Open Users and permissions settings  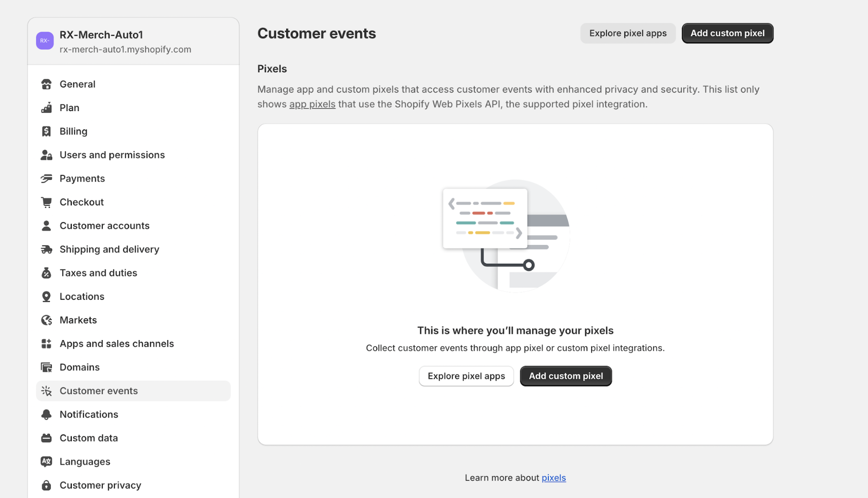(112, 154)
